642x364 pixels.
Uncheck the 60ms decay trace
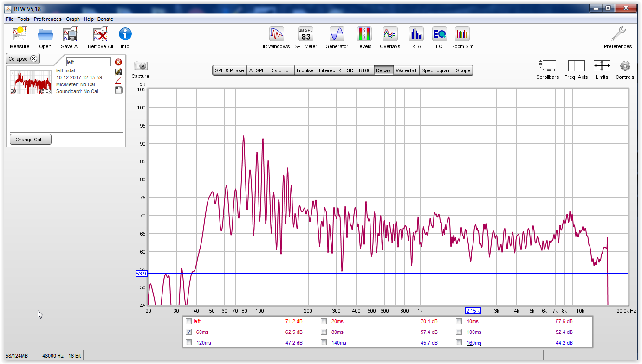188,332
